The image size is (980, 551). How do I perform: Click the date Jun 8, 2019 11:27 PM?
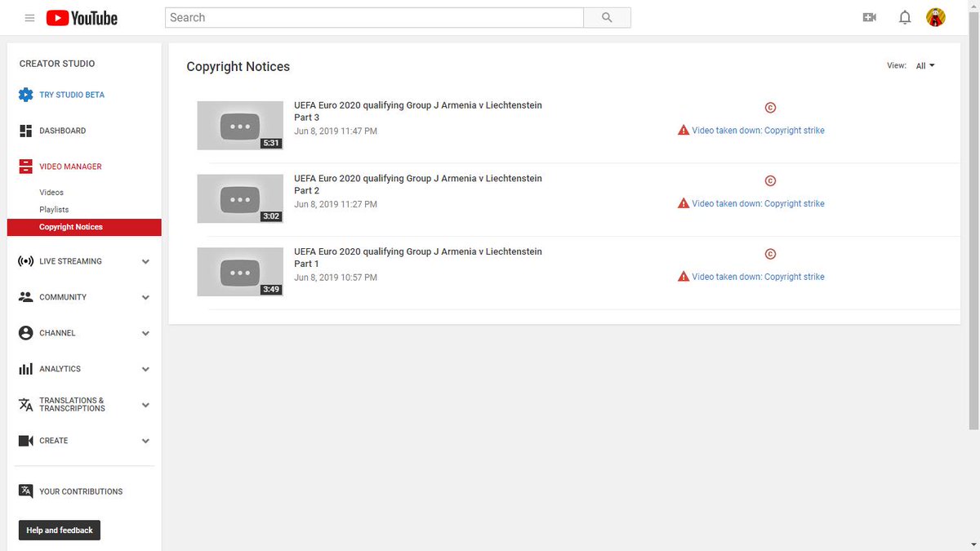(336, 204)
